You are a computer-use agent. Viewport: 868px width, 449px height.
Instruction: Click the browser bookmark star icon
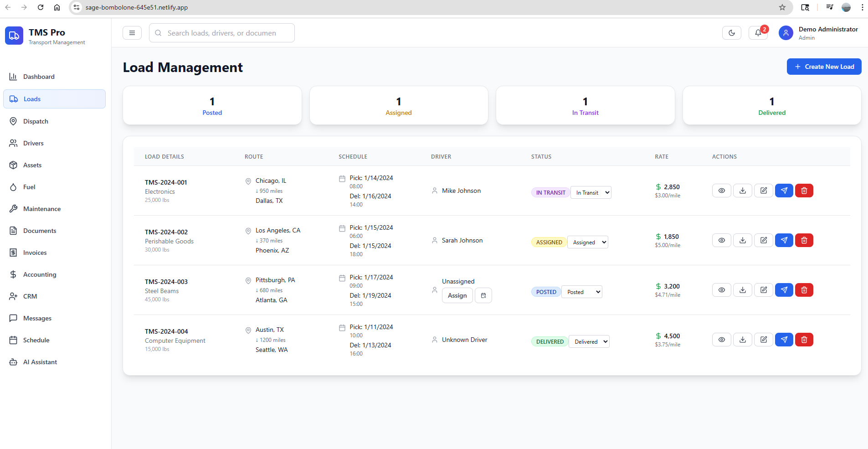pyautogui.click(x=782, y=7)
